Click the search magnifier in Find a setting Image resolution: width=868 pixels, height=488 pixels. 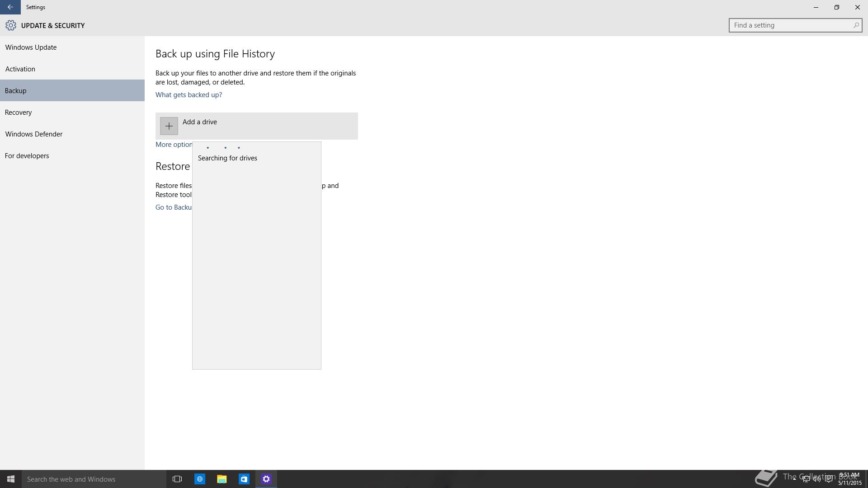click(x=856, y=25)
